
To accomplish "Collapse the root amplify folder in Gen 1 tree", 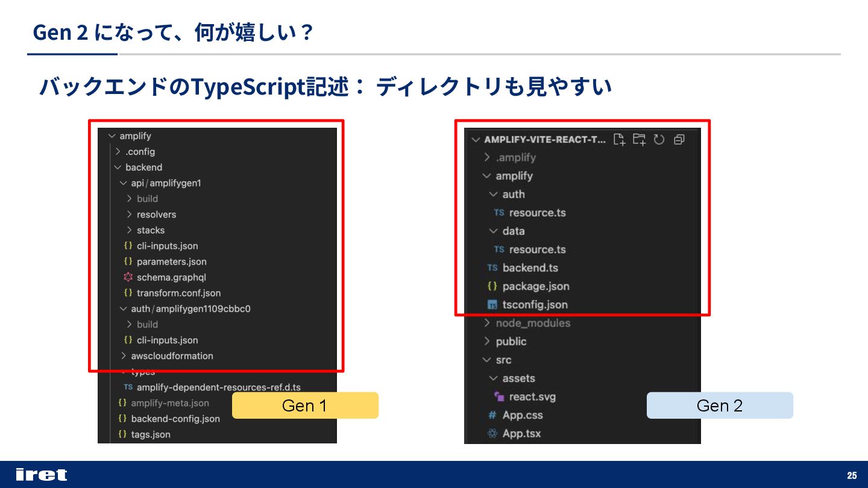I will [x=112, y=136].
